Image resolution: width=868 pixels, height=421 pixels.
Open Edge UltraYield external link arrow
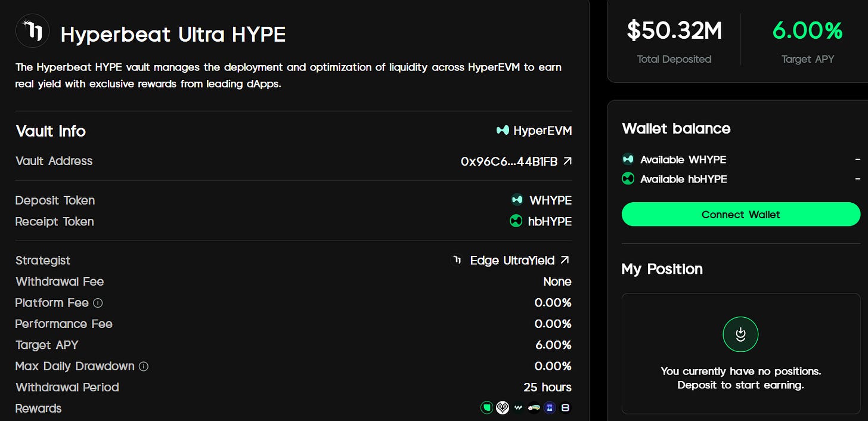point(565,260)
